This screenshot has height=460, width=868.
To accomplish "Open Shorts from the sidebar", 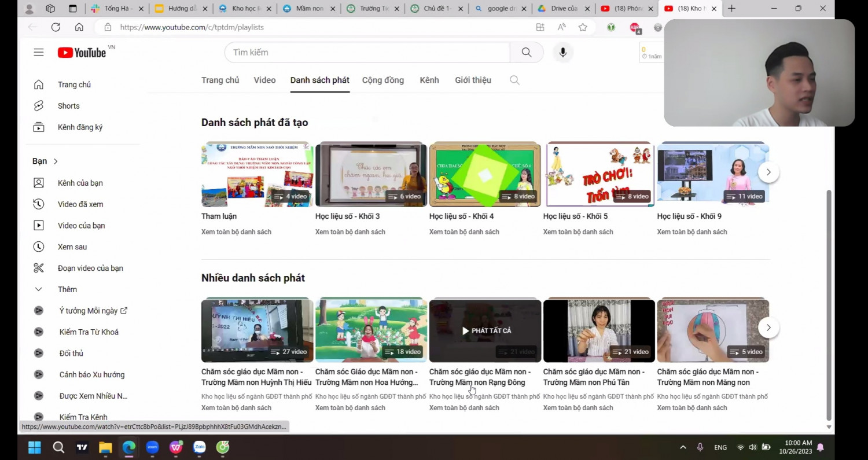I will click(68, 106).
